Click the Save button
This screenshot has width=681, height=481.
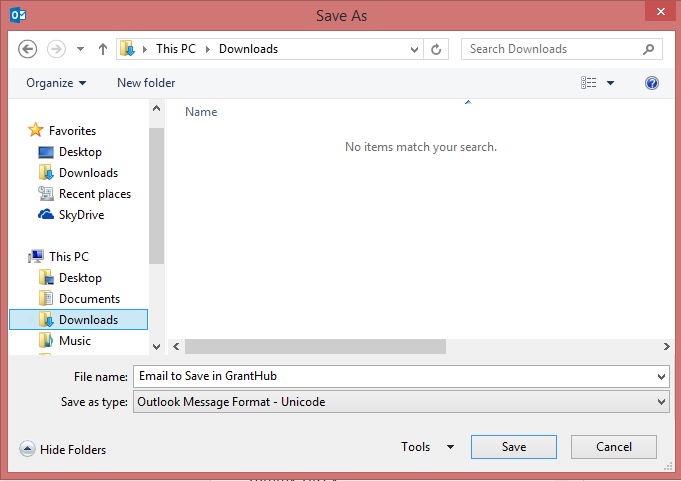[514, 447]
